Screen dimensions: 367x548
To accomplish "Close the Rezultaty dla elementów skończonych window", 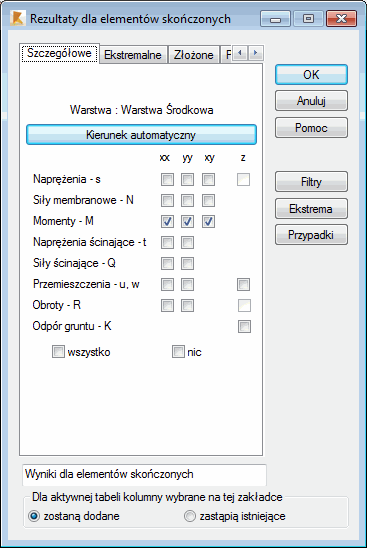I will pyautogui.click(x=341, y=19).
